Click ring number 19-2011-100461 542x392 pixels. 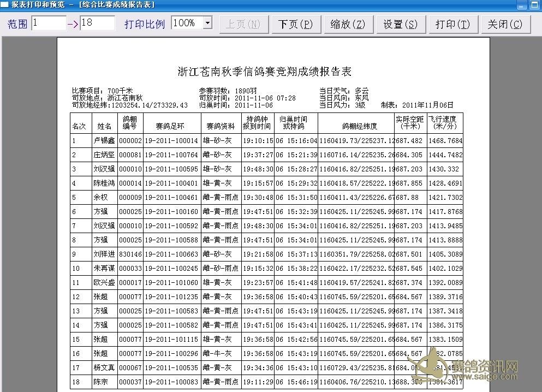[171, 198]
